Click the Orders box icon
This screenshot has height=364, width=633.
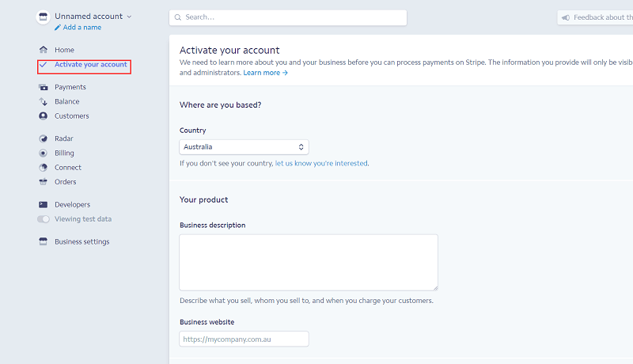tap(44, 182)
